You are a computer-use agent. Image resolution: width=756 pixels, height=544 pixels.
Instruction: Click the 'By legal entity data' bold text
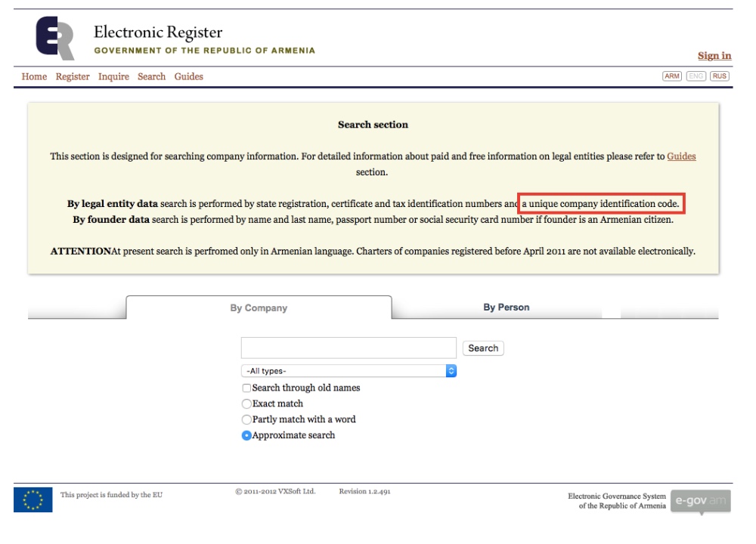[x=113, y=203]
